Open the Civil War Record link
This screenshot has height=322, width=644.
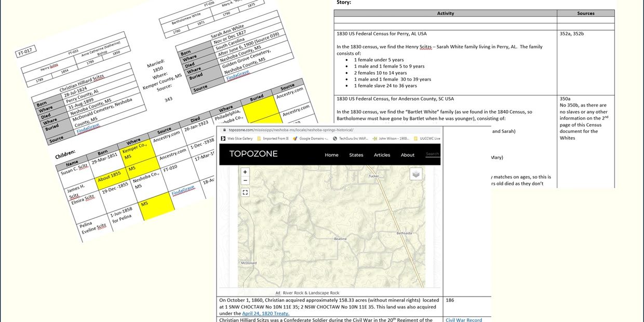pos(464,320)
